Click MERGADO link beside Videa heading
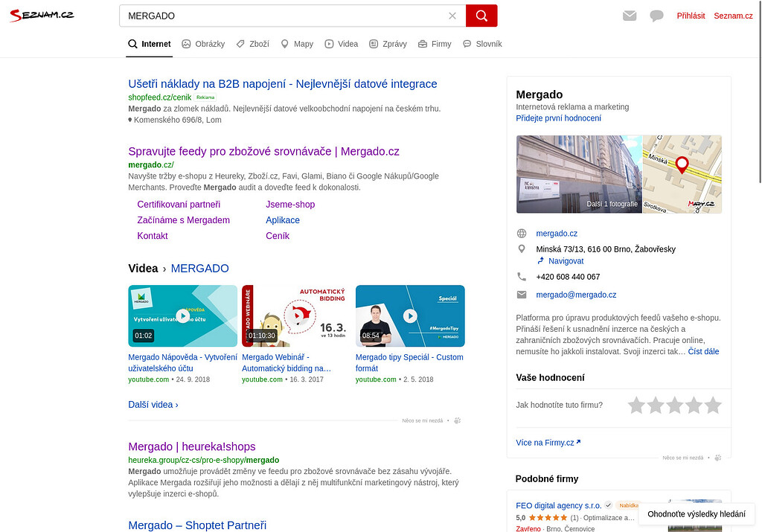762x532 pixels. 199,268
